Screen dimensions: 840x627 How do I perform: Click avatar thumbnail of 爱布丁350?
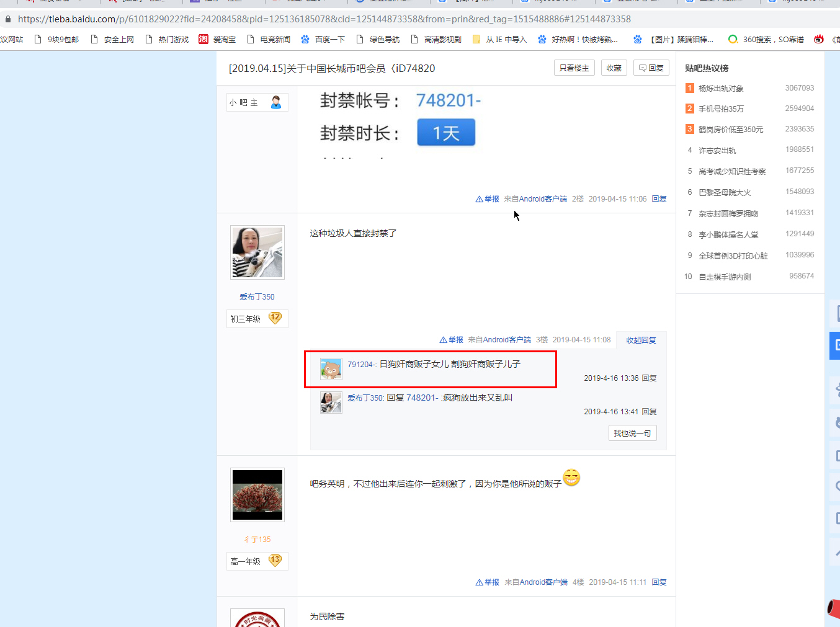click(257, 252)
